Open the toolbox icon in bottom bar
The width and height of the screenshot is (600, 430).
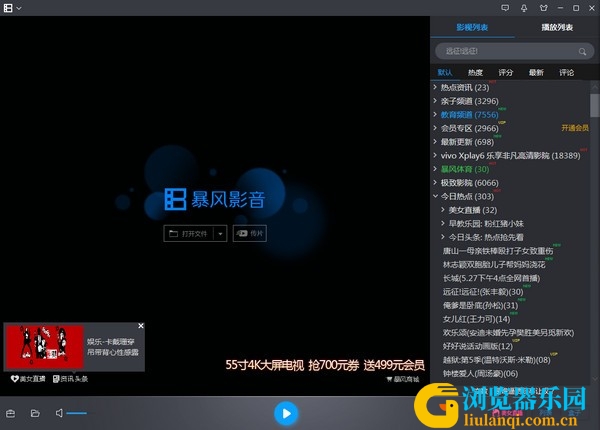[x=11, y=413]
